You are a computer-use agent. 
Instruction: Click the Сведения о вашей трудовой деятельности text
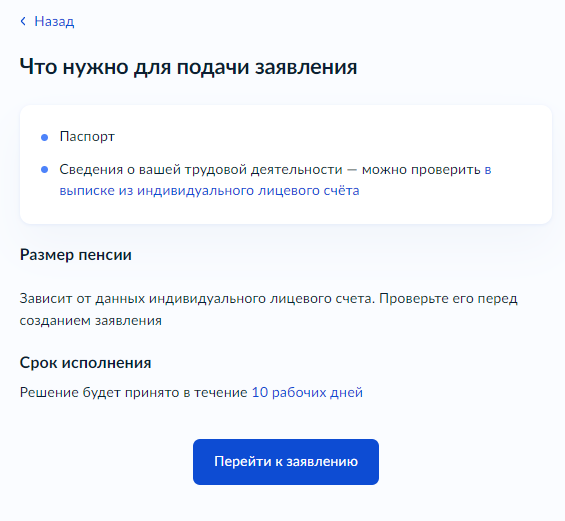click(201, 169)
